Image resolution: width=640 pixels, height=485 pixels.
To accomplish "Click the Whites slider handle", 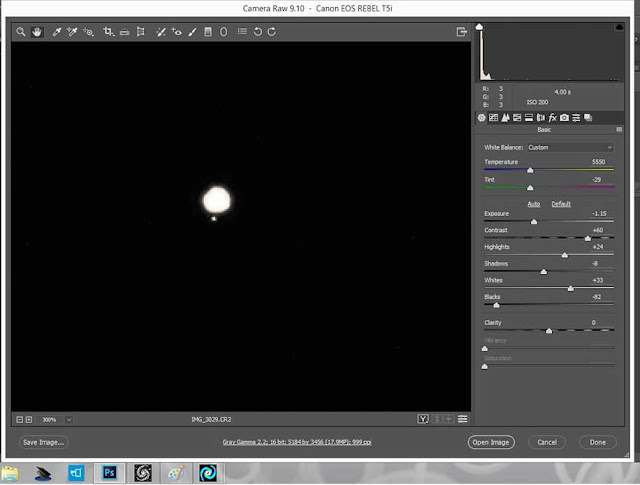I will 571,288.
